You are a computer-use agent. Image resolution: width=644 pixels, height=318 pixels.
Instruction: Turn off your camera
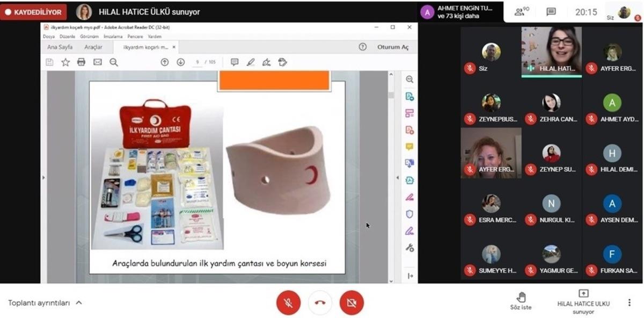pos(351,302)
